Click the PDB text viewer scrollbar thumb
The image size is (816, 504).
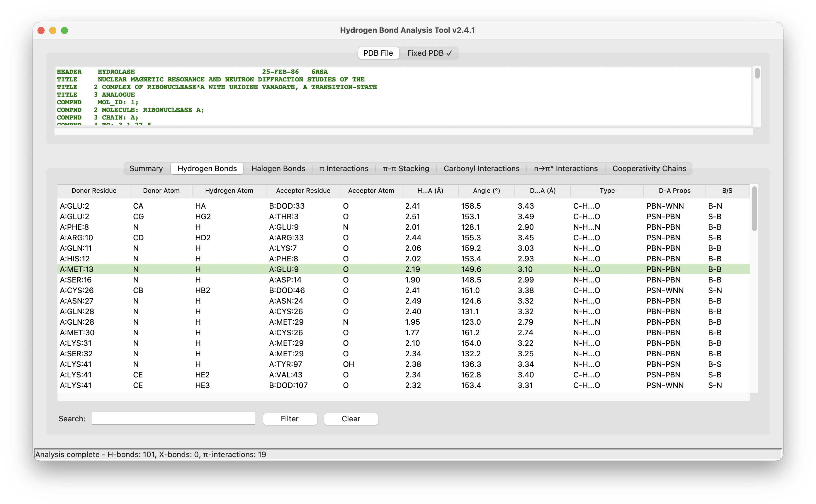click(757, 73)
